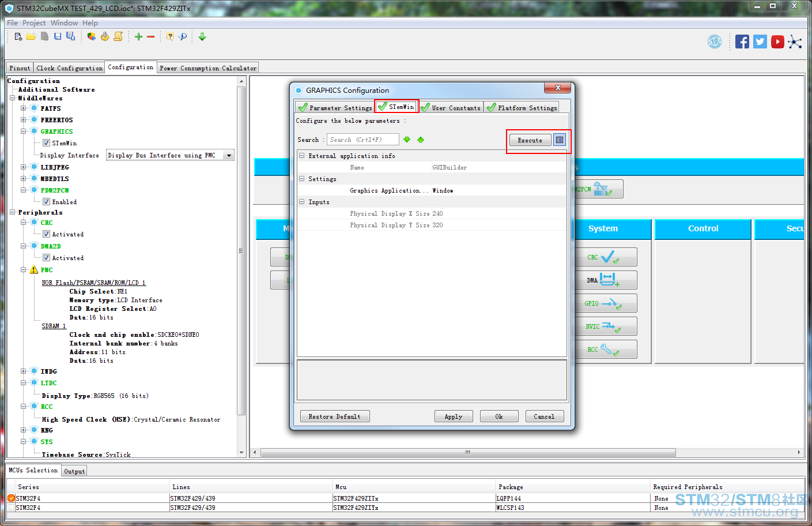Expand the FREERTOS tree node
This screenshot has width=812, height=526.
pos(24,120)
